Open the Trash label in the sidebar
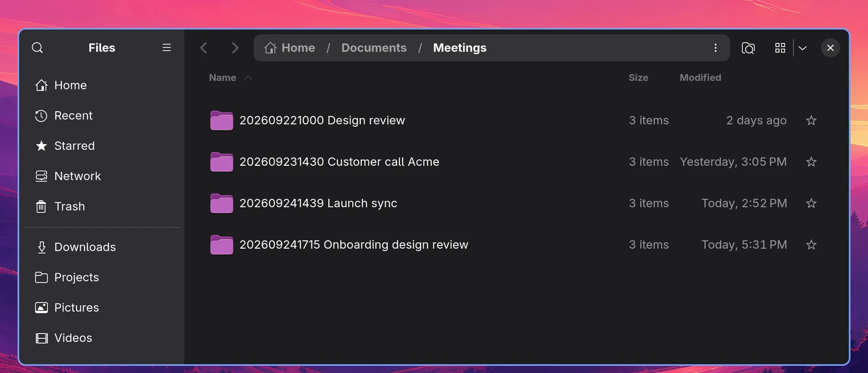Viewport: 868px width, 373px height. (x=69, y=207)
